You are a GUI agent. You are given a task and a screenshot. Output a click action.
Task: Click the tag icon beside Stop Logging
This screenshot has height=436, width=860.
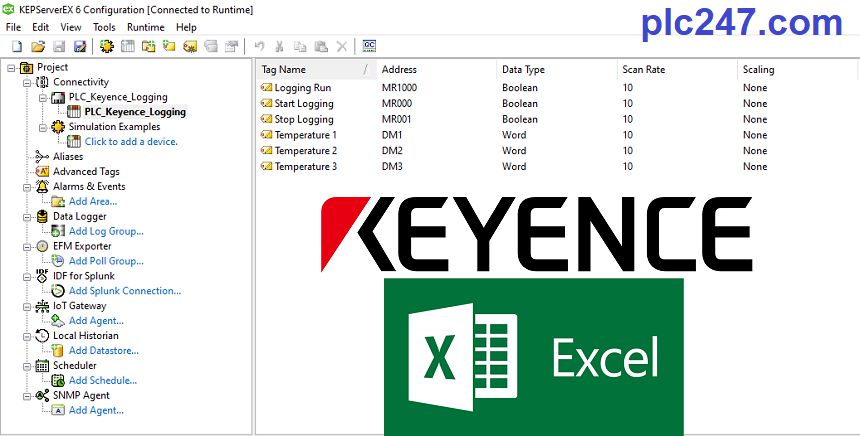tap(267, 119)
